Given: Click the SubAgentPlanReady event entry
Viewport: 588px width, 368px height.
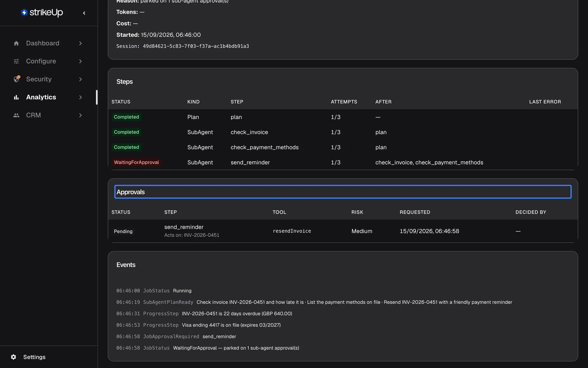Looking at the screenshot, I should pos(314,302).
